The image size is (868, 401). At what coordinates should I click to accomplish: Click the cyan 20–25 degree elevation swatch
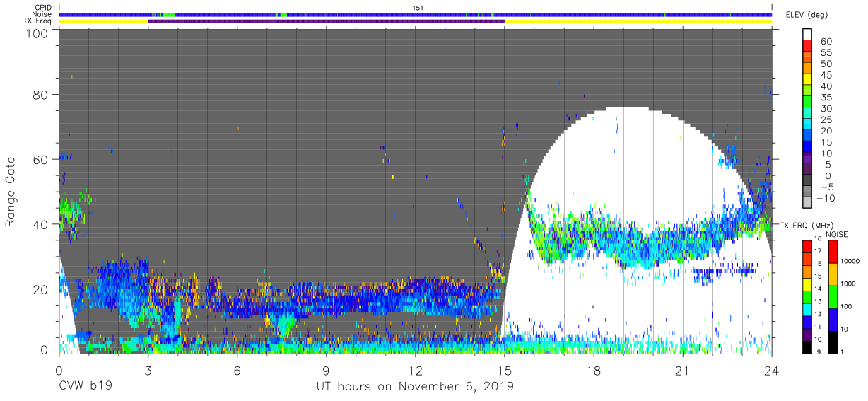pos(807,125)
